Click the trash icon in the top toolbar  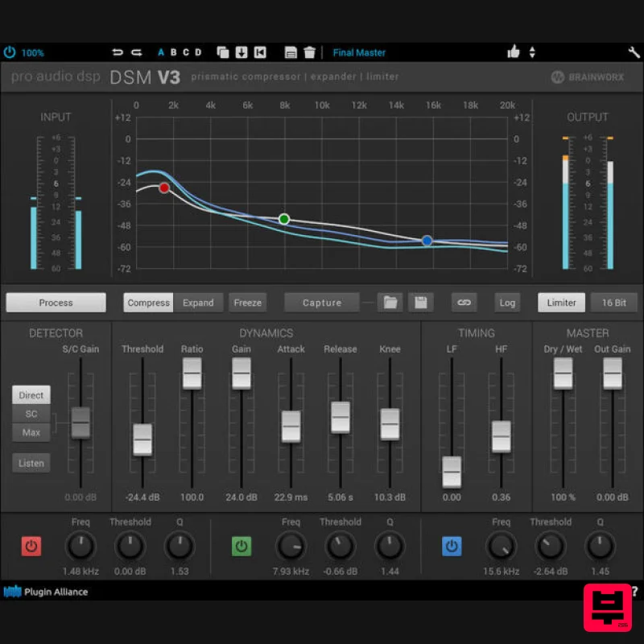(x=310, y=52)
